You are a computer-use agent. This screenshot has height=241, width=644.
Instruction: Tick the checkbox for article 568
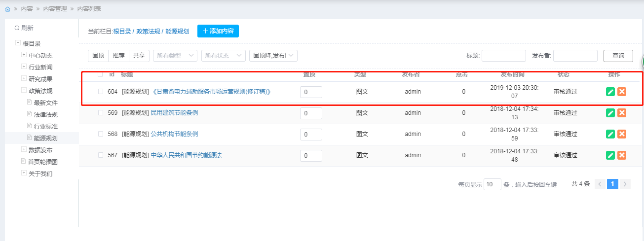click(x=101, y=134)
